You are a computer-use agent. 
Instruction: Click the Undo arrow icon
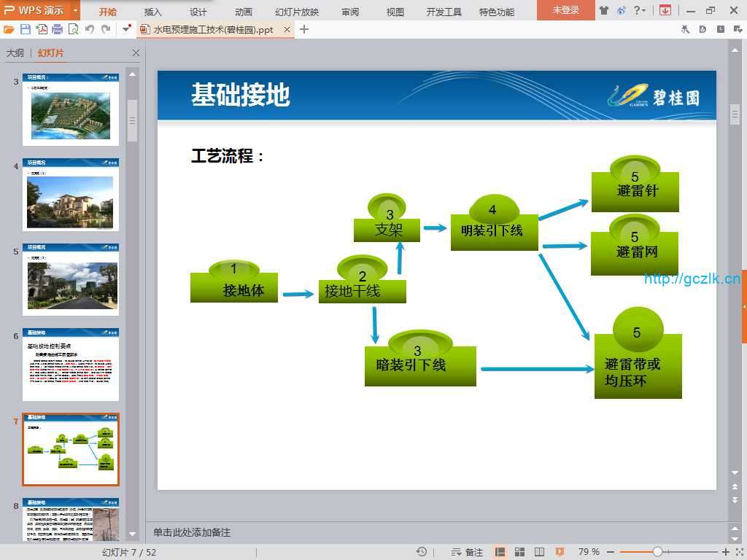pos(90,29)
